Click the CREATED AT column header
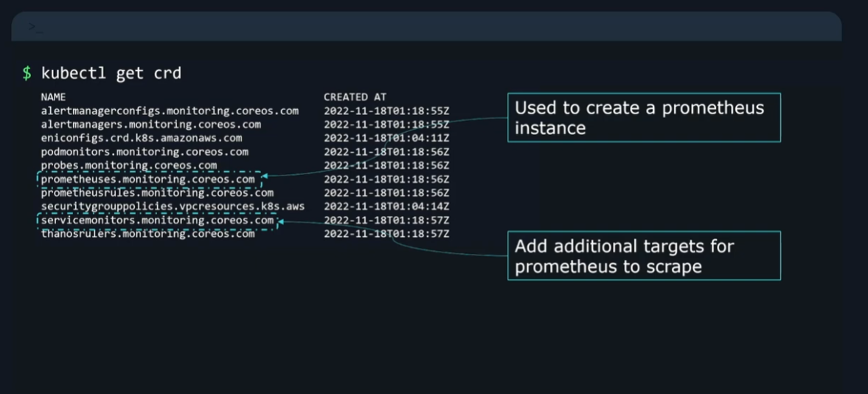Screen dimensions: 868x394 355,97
